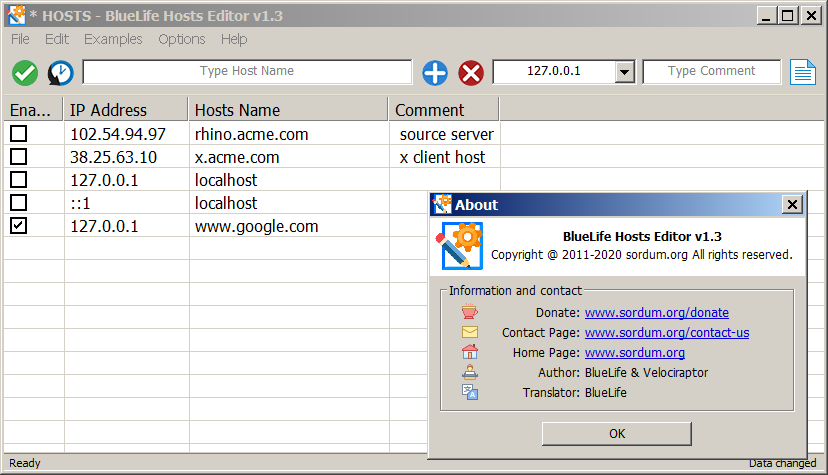
Task: Open hosts file with the blue document icon
Action: (803, 72)
